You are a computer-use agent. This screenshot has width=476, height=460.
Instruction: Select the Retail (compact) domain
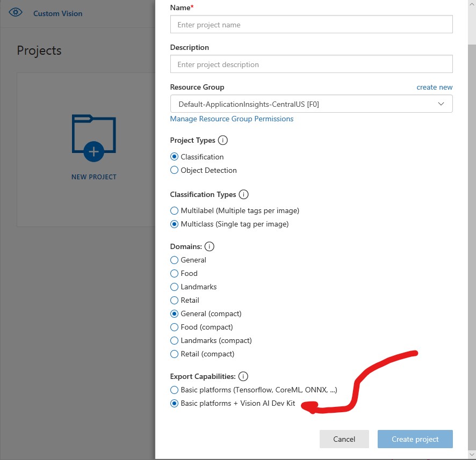tap(174, 354)
